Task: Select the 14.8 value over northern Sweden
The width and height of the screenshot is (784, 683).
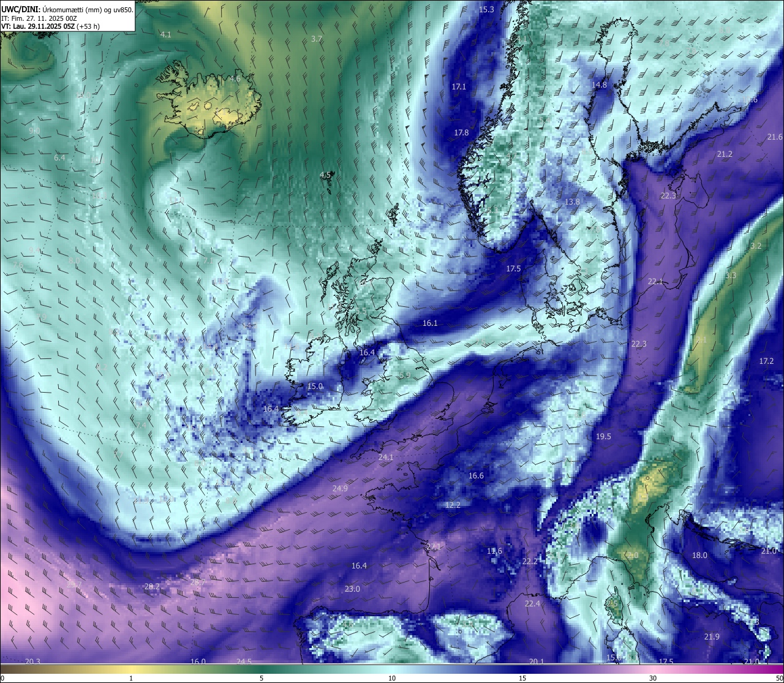Action: 599,85
